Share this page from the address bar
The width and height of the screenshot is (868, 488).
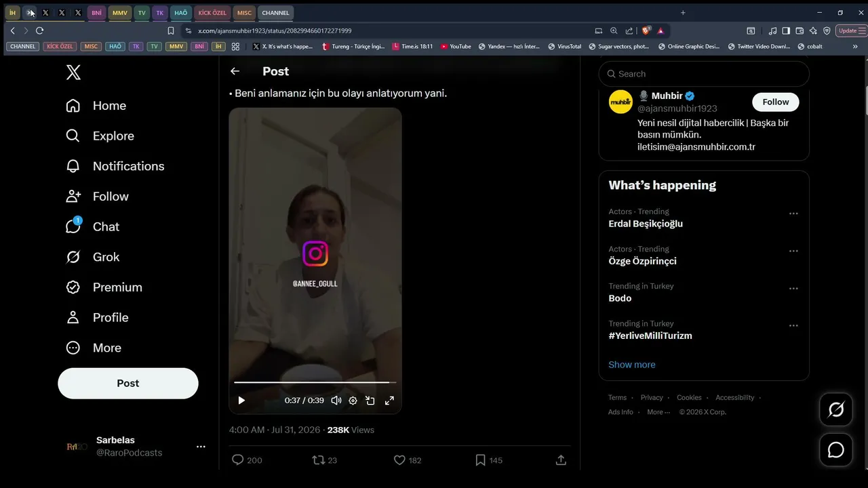tap(629, 30)
